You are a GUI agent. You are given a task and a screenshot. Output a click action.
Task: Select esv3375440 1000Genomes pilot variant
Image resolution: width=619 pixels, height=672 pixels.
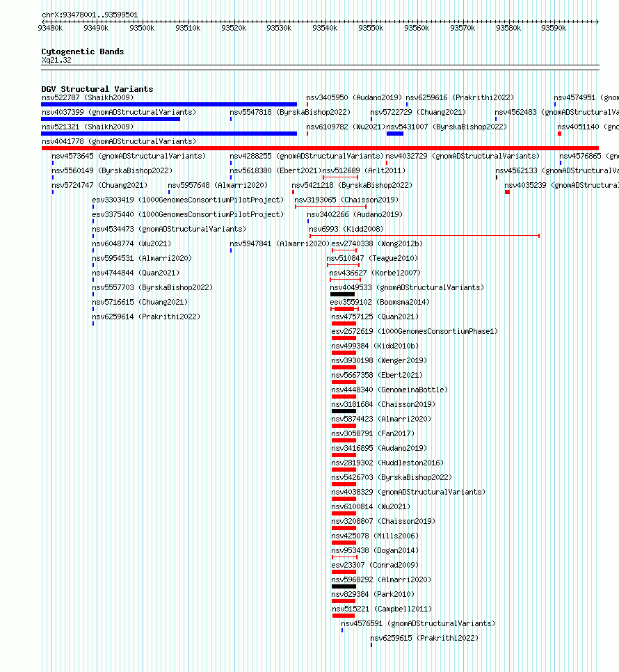188,214
